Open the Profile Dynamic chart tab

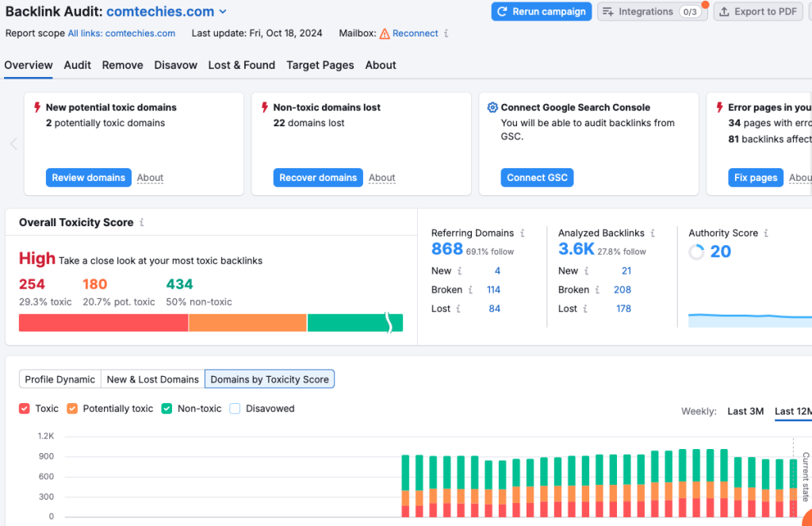tap(59, 379)
